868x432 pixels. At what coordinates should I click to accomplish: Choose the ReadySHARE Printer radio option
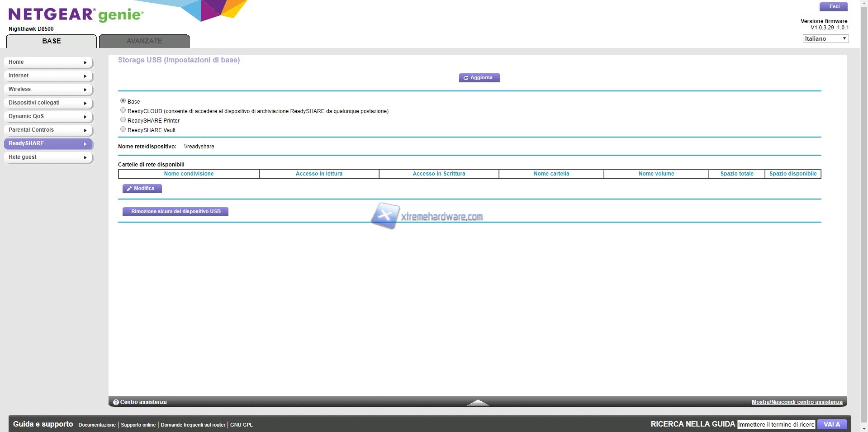coord(123,120)
